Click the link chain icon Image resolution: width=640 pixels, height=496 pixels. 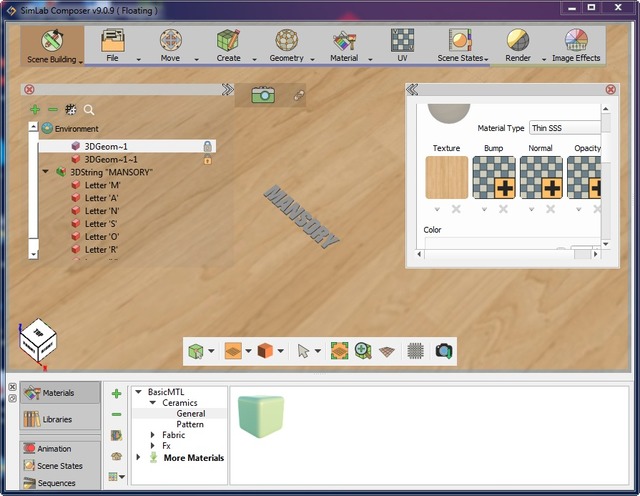coord(299,96)
